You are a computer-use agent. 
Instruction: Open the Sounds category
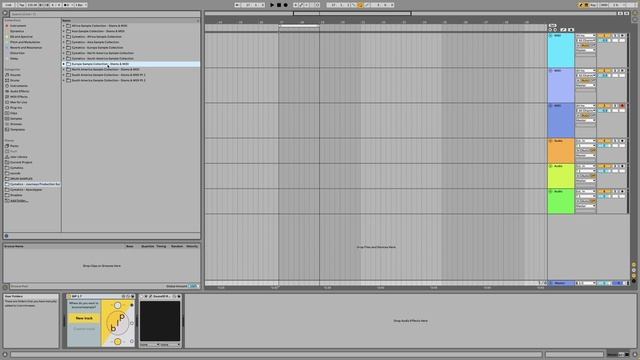pos(15,75)
